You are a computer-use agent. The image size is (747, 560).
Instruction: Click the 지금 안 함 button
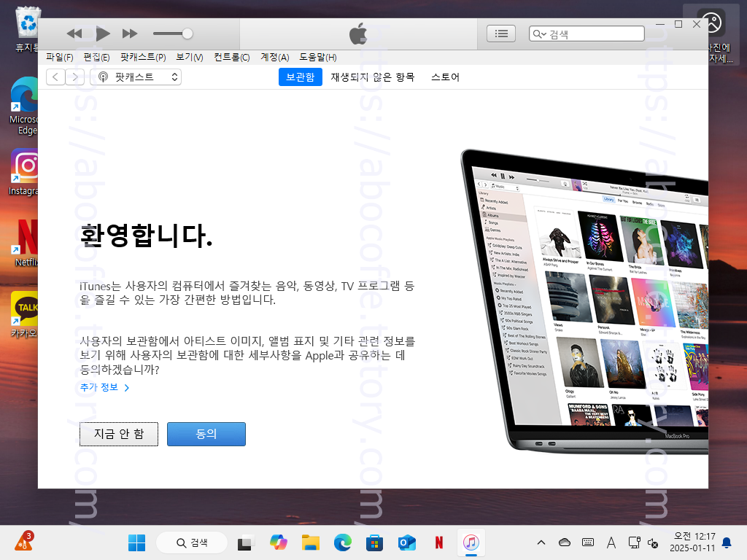(119, 434)
